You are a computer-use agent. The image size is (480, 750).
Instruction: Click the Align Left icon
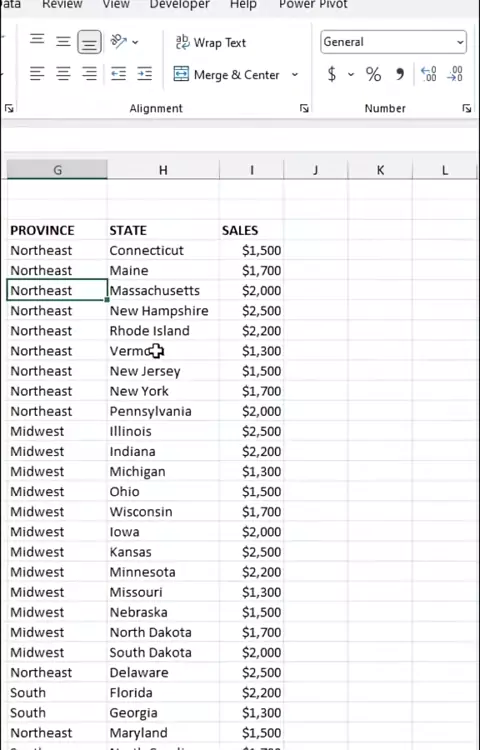(37, 74)
